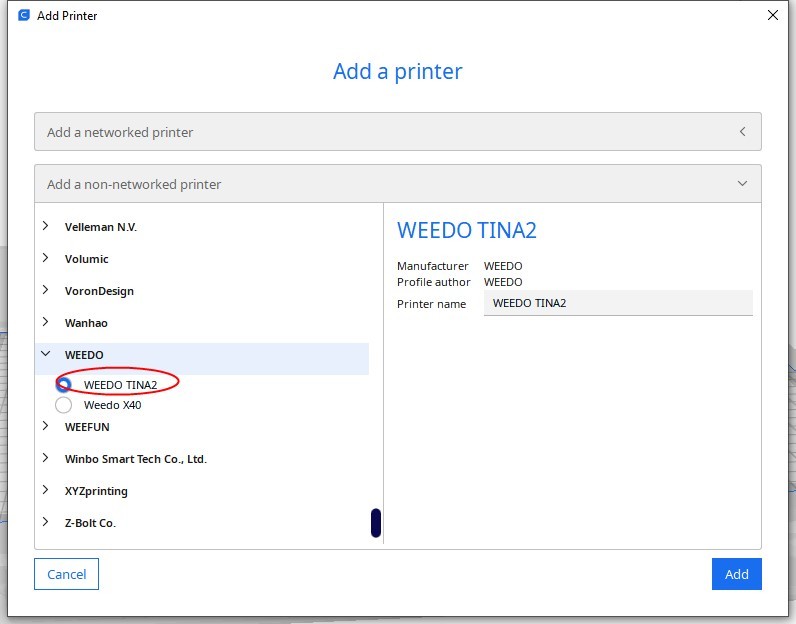Click the Cura app icon in title bar
The image size is (796, 624).
coord(24,15)
